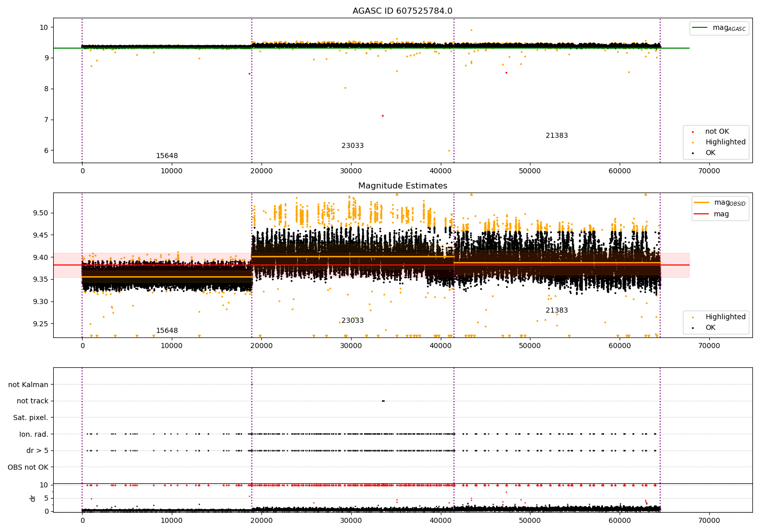Image resolution: width=760 pixels, height=532 pixels.
Task: Click the 'Sat. pixel.' row label
Action: point(31,418)
